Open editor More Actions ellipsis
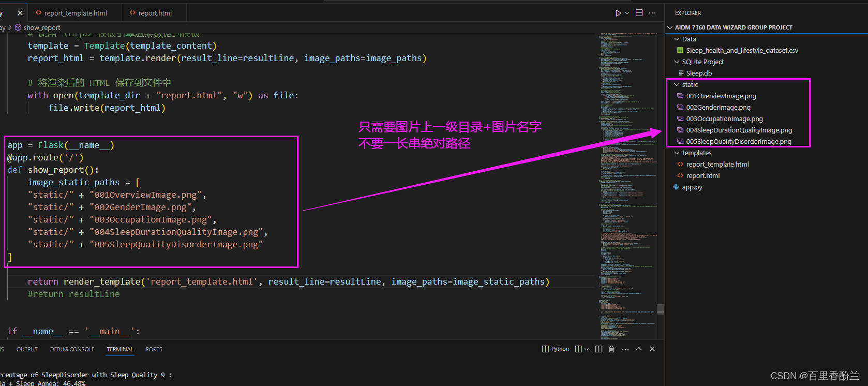 point(652,13)
